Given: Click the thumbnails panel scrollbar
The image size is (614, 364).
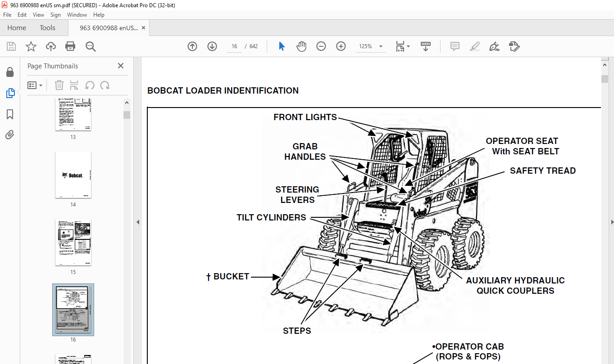Looking at the screenshot, I should tap(127, 115).
